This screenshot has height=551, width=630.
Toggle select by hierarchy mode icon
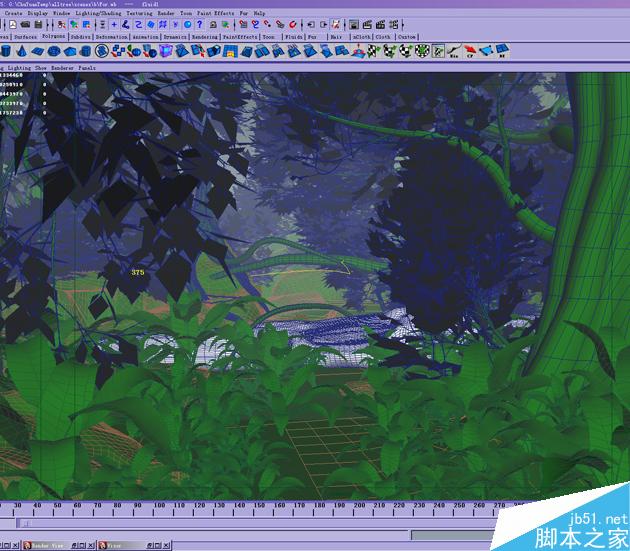pos(61,25)
